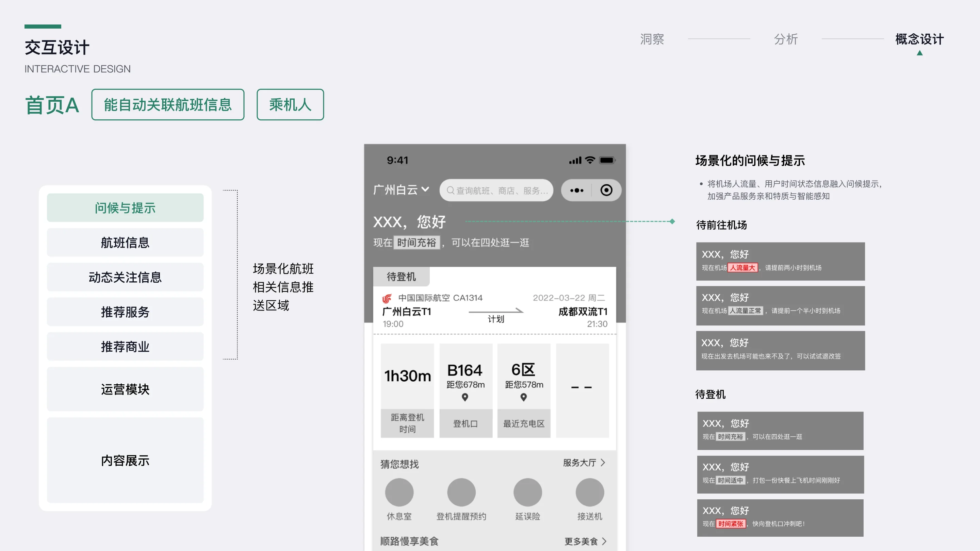Image resolution: width=980 pixels, height=551 pixels.
Task: Click departure 广州白云T1 text
Action: 406,312
